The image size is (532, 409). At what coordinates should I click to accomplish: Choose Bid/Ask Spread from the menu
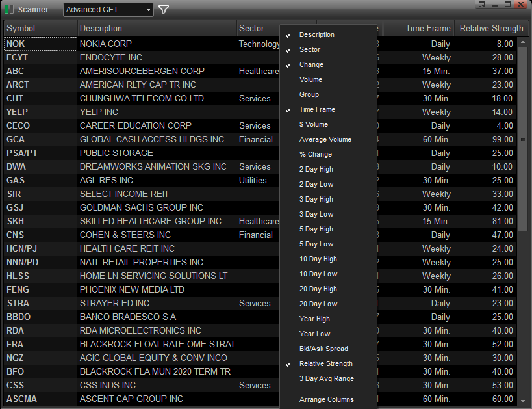323,349
